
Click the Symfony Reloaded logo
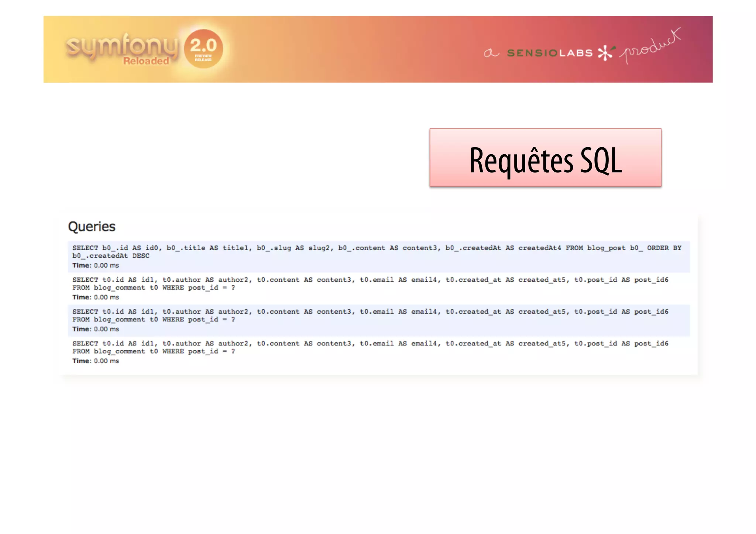(121, 46)
